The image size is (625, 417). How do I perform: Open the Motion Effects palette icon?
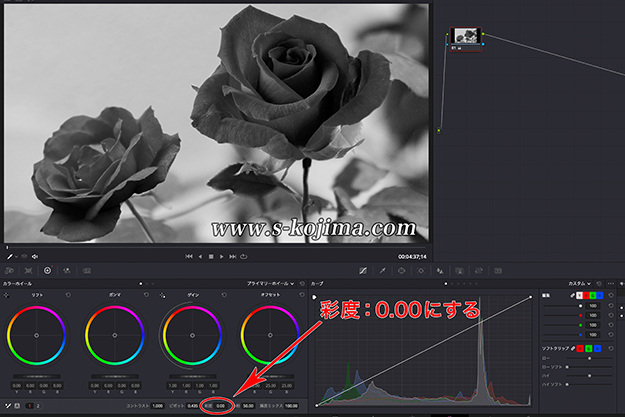click(x=86, y=271)
